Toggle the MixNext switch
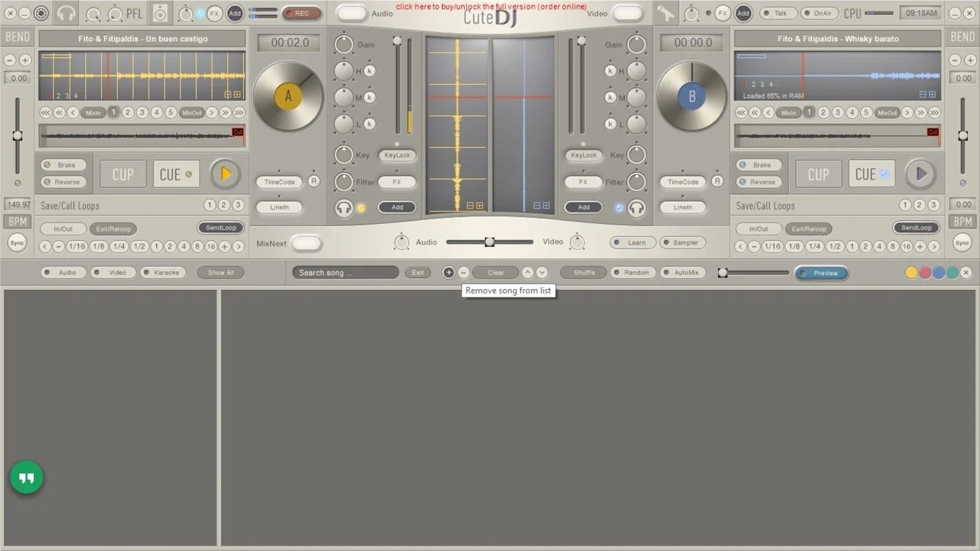The image size is (980, 551). (306, 243)
